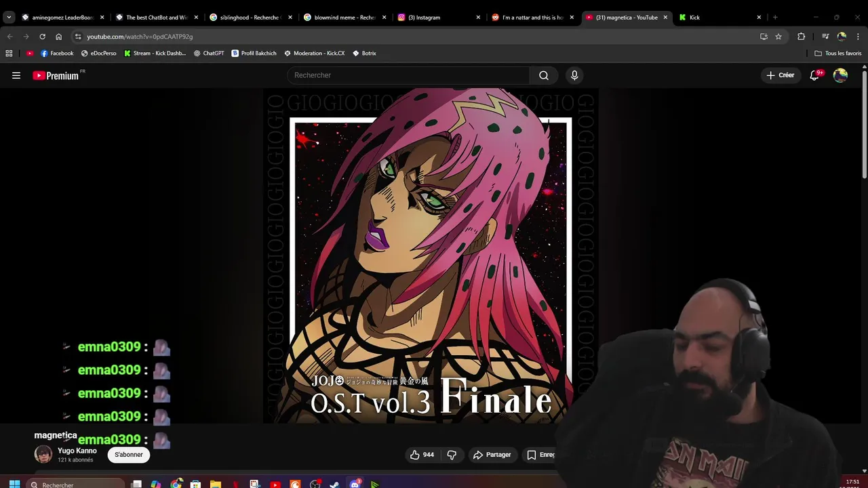Open the Profil Bakchich bookmark

tap(254, 53)
